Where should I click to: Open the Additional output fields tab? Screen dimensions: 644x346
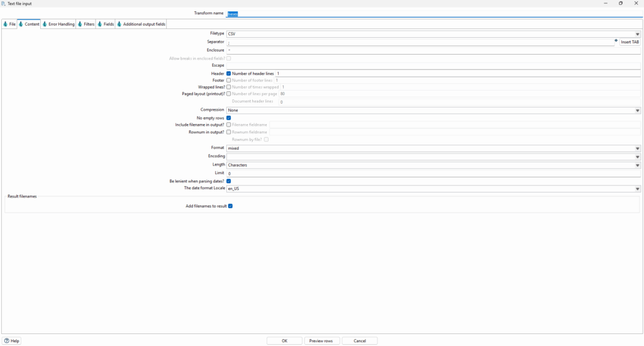tap(142, 25)
